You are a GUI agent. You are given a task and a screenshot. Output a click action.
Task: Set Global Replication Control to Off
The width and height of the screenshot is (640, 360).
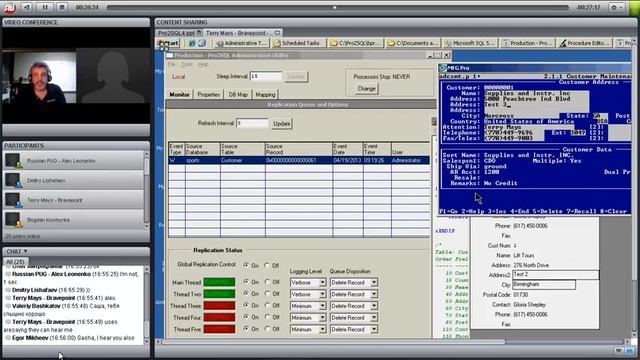tap(267, 265)
